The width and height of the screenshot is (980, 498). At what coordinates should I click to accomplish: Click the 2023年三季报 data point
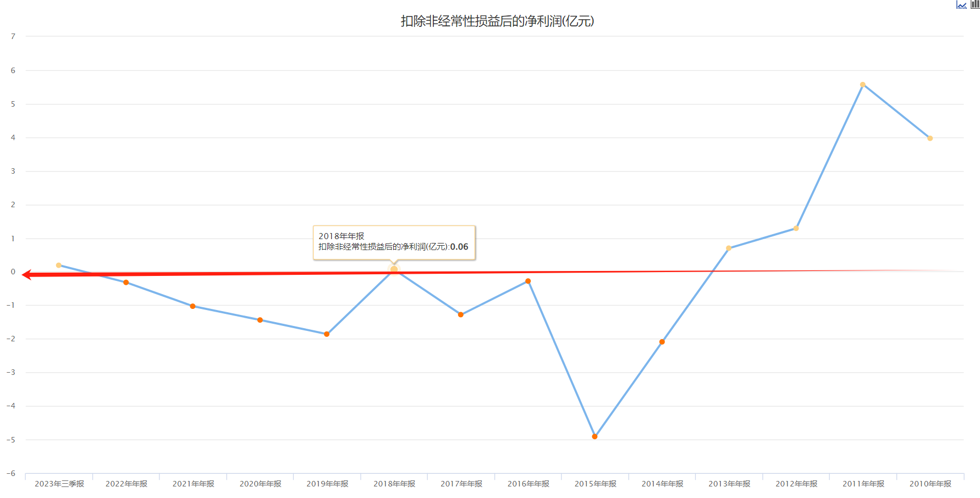tap(59, 265)
